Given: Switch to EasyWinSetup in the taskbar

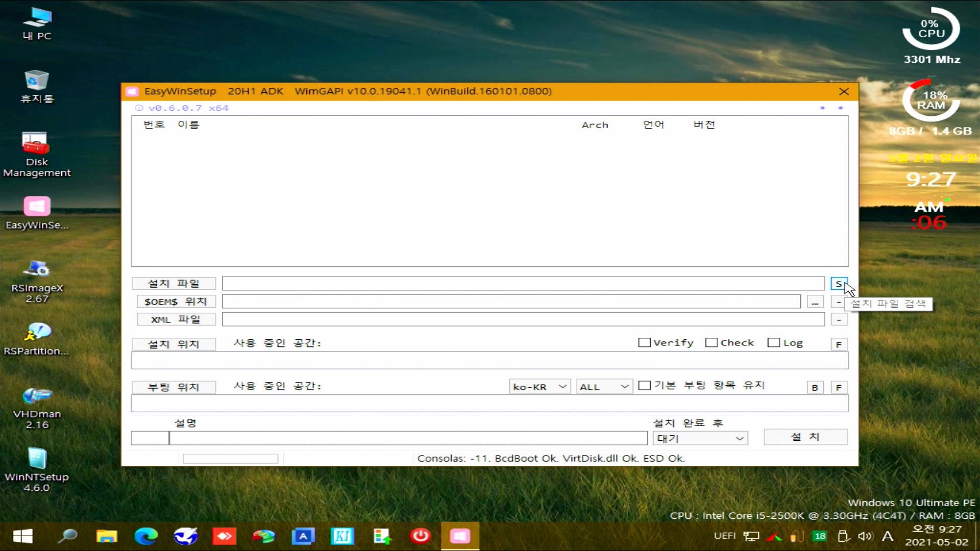Looking at the screenshot, I should 460,536.
